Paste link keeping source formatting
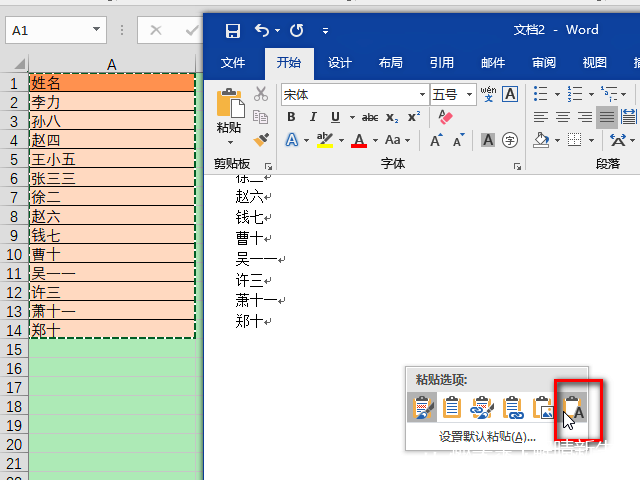This screenshot has width=640, height=480. (482, 407)
